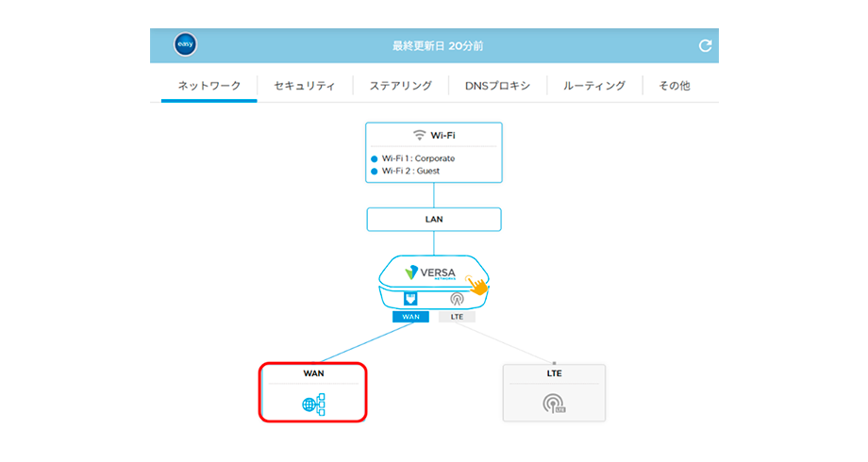Switch to the セキュリティ tab
Screen dimensions: 868x462
click(x=305, y=86)
